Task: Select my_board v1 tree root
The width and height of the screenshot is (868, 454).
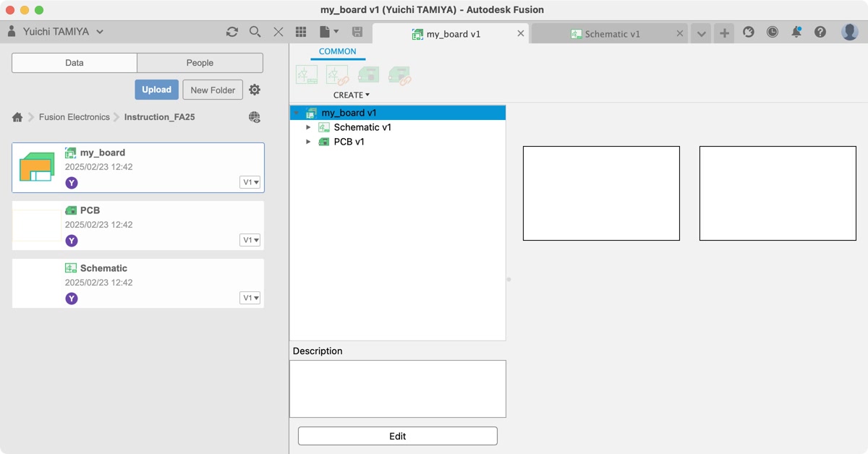Action: (398, 113)
